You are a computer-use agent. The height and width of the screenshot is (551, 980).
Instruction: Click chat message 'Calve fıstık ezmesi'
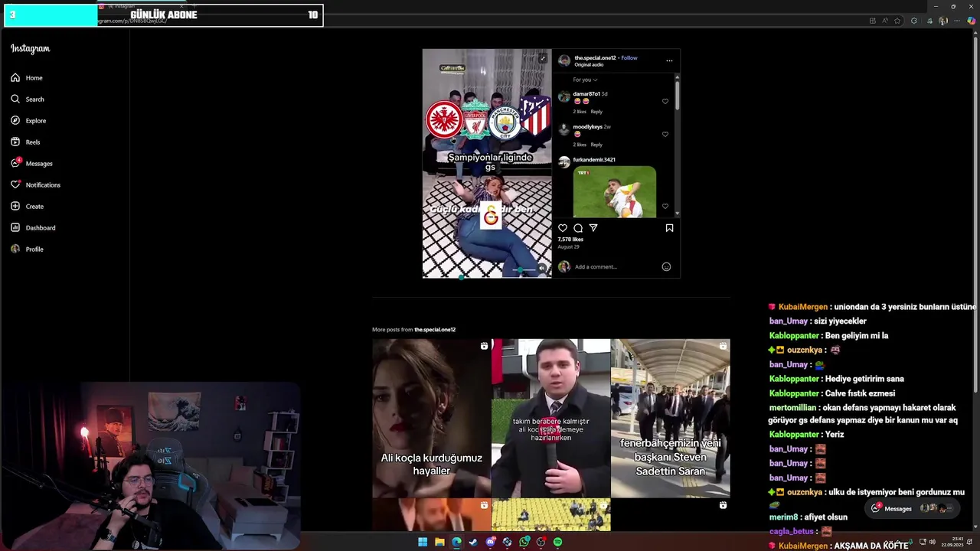tap(859, 393)
